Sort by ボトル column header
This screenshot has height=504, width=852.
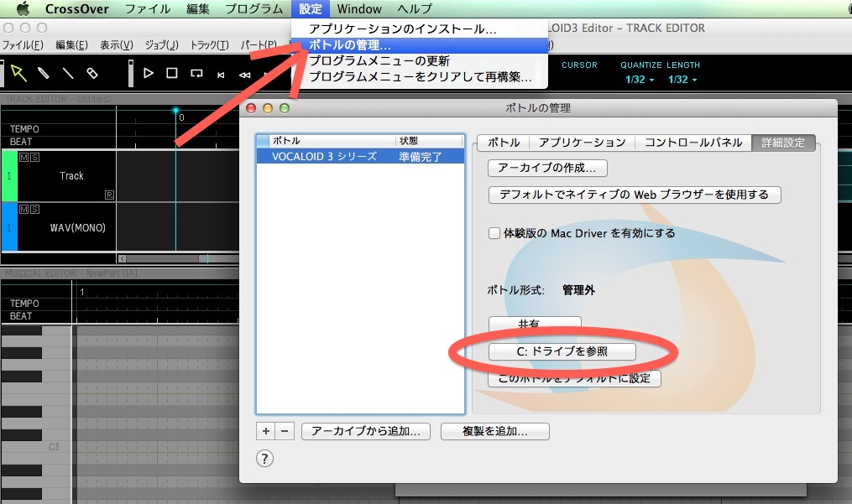pos(332,141)
